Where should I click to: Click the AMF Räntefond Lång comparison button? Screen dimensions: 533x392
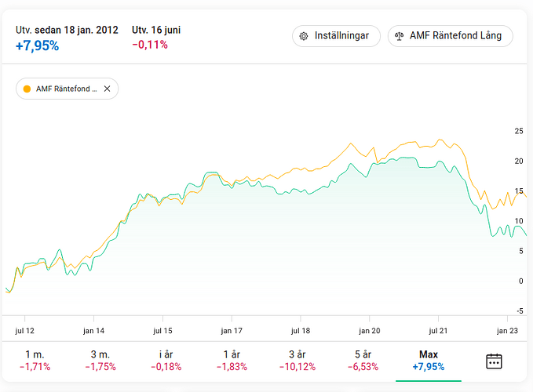tap(450, 36)
